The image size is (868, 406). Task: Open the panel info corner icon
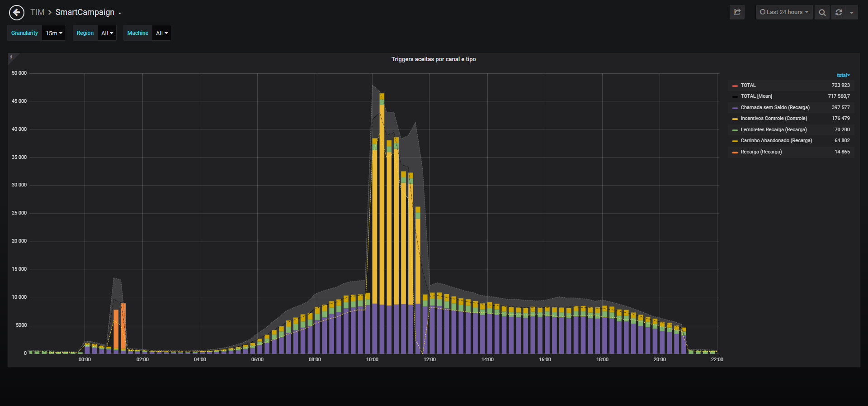tap(11, 57)
